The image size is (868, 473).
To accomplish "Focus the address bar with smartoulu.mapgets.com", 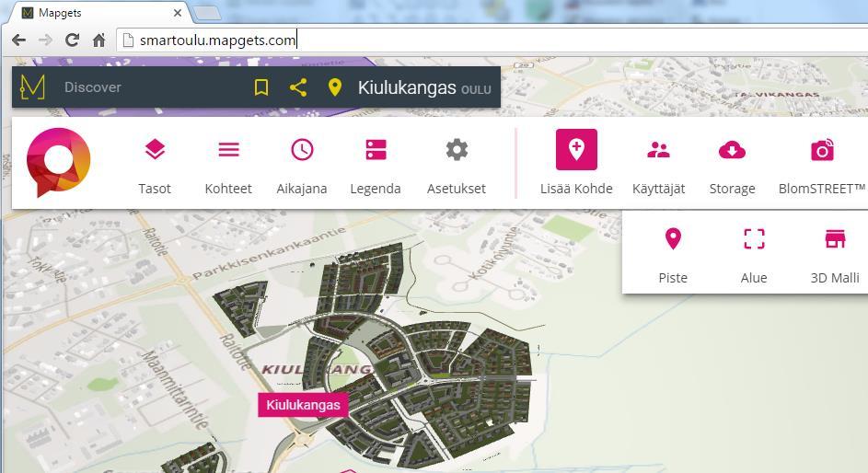I will coord(492,40).
